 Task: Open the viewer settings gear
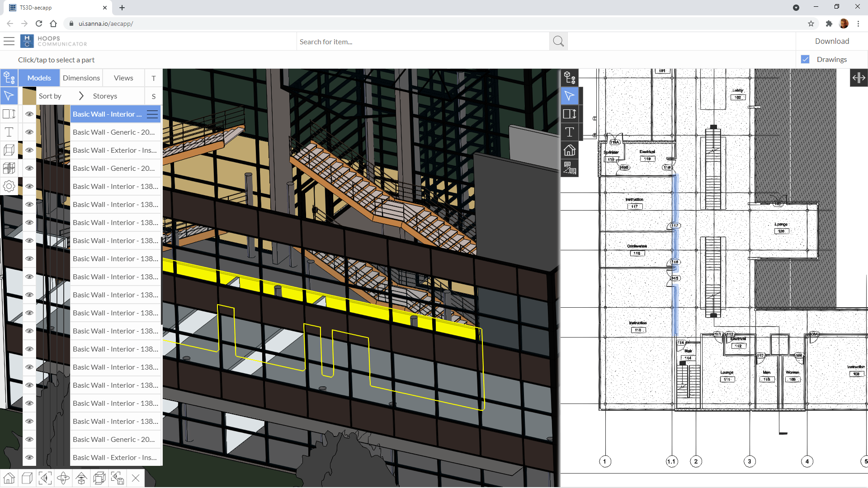9,186
